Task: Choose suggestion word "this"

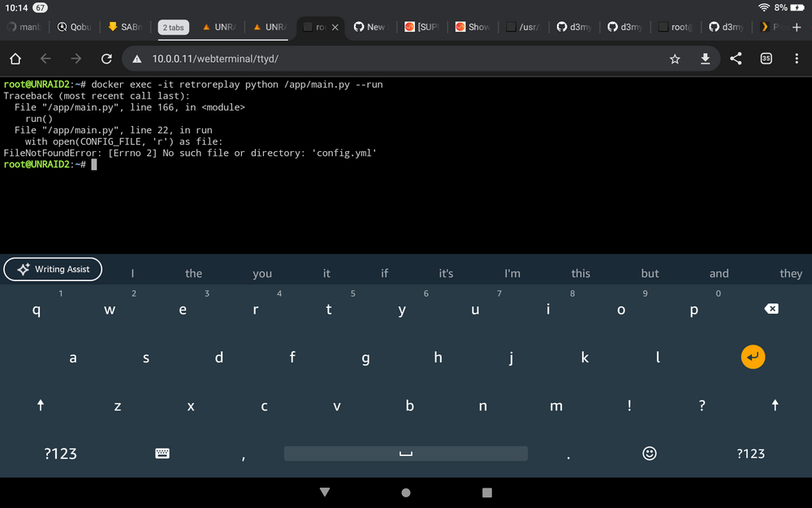Action: [x=581, y=273]
